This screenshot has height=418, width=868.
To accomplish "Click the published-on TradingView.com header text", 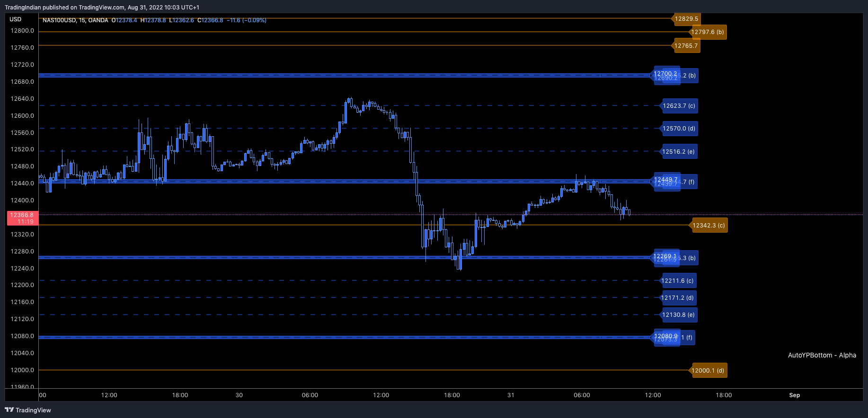I will tap(102, 7).
